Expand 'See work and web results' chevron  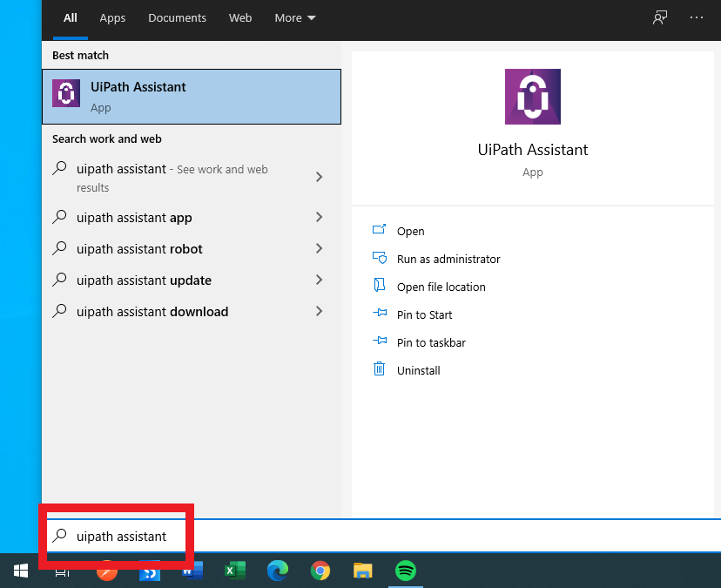click(319, 177)
